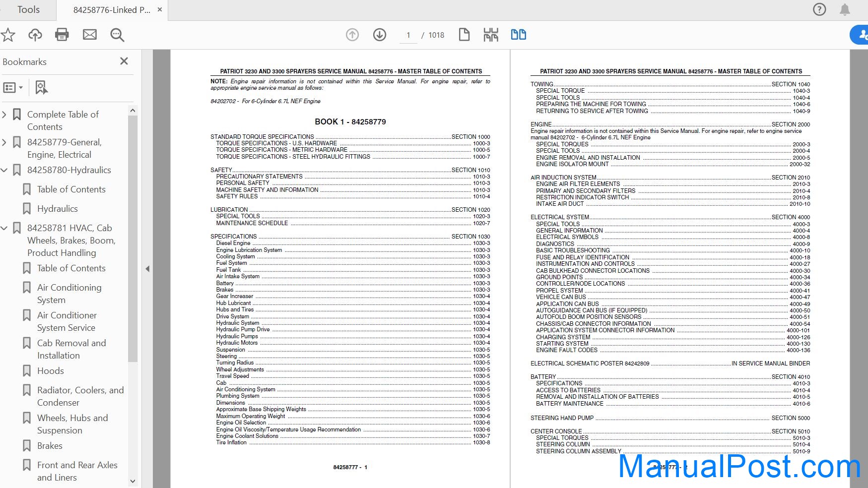The image size is (868, 488).
Task: Click LUBRICATION section 1020 entry
Action: coord(350,210)
